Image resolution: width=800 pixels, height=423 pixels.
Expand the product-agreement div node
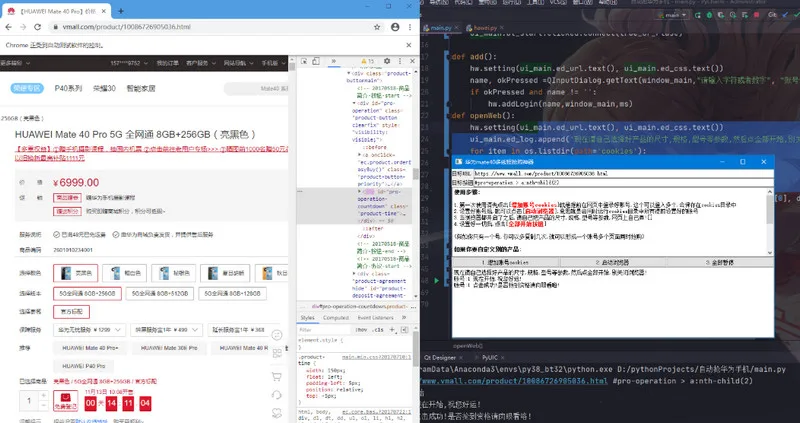[x=354, y=274]
